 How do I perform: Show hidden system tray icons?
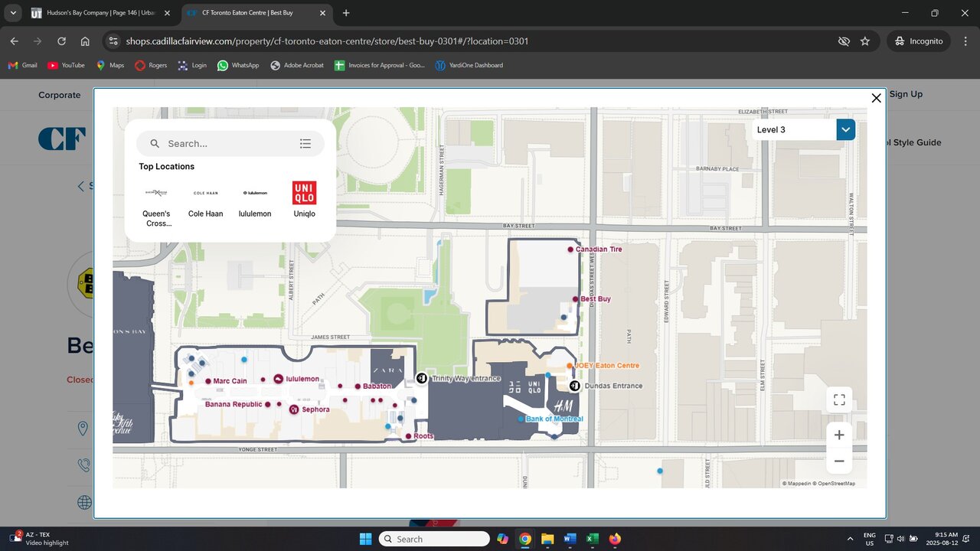[850, 539]
